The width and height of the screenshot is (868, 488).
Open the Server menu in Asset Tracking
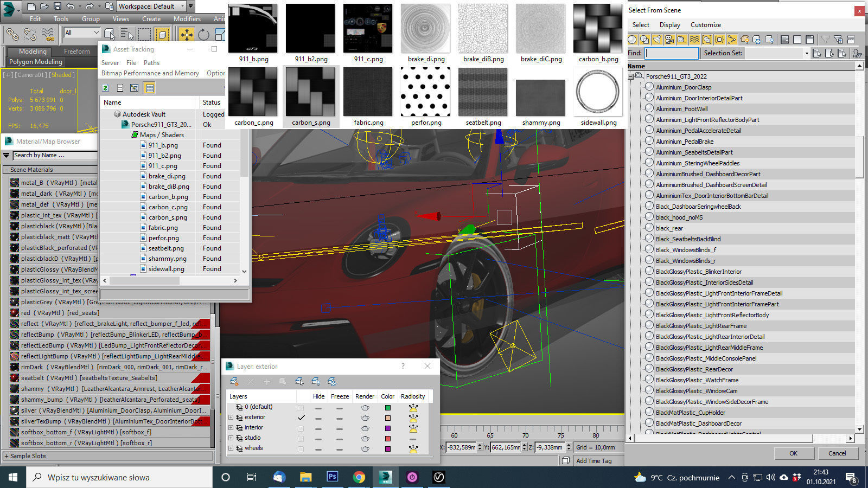pyautogui.click(x=110, y=63)
